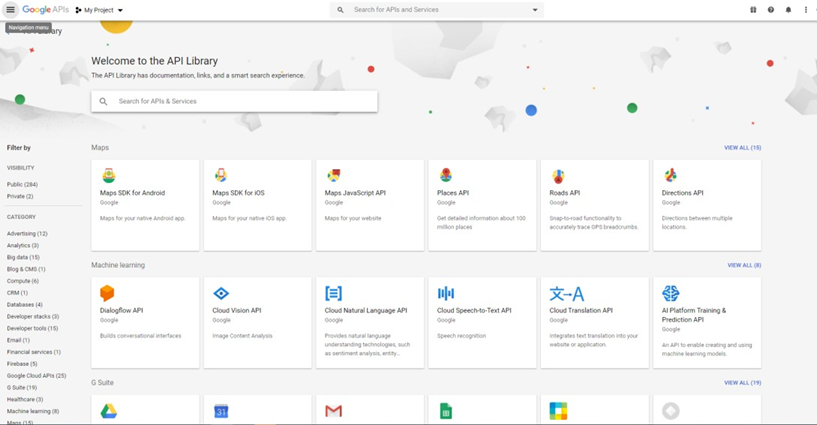Viewport: 817px width, 425px height.
Task: Open the notifications bell icon
Action: [x=788, y=10]
